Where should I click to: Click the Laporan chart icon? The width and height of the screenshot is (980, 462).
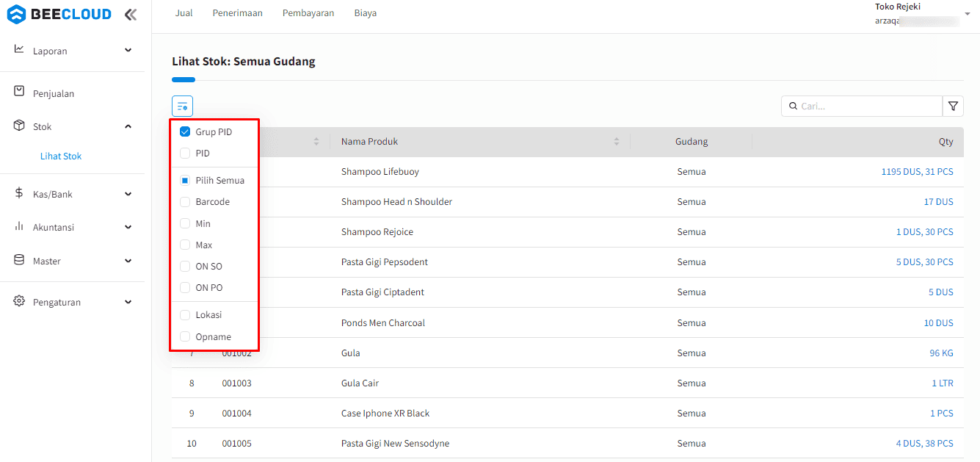pos(19,49)
